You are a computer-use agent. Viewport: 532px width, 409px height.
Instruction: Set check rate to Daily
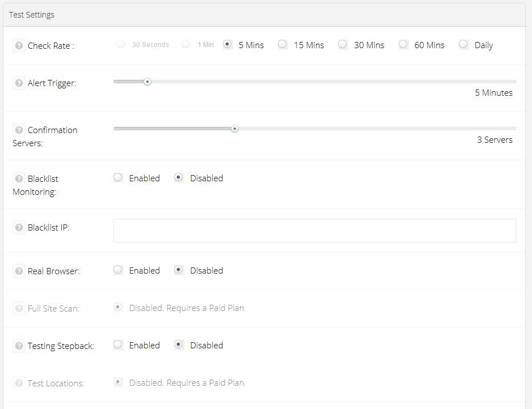(463, 44)
